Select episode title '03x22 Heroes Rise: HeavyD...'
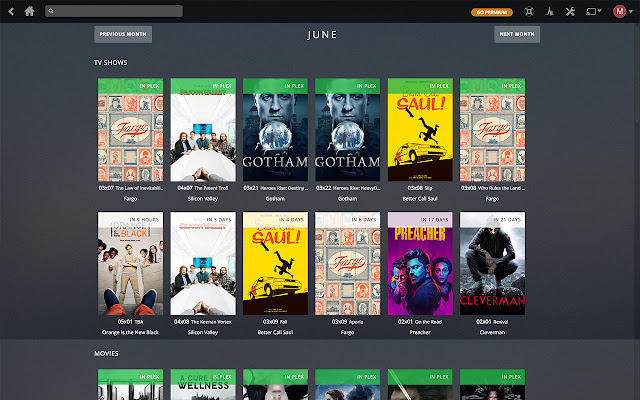The height and width of the screenshot is (400, 640). coord(348,188)
